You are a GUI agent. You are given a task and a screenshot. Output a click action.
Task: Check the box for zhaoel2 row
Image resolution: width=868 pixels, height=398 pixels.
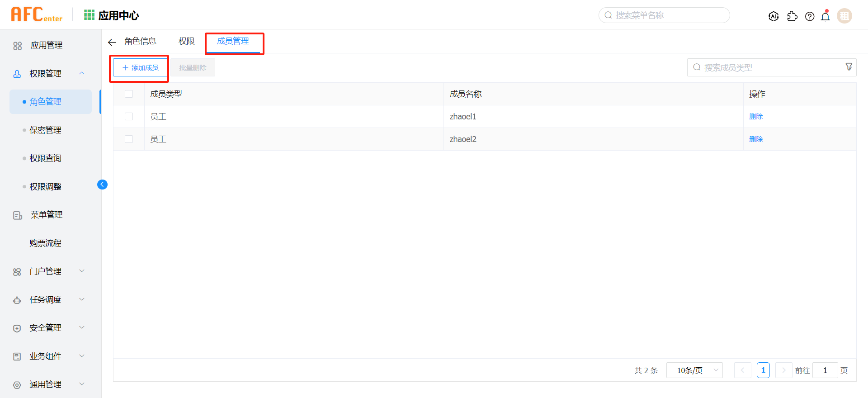click(x=129, y=139)
